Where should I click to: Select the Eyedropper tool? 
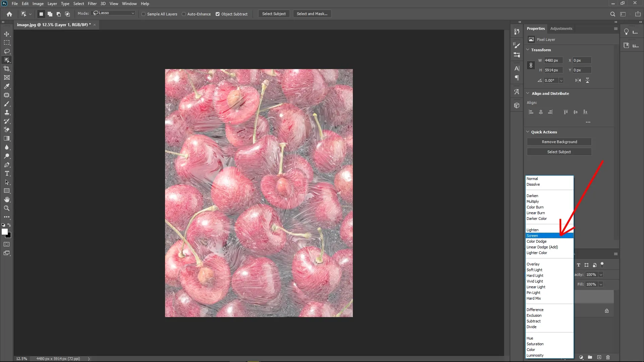tap(7, 86)
